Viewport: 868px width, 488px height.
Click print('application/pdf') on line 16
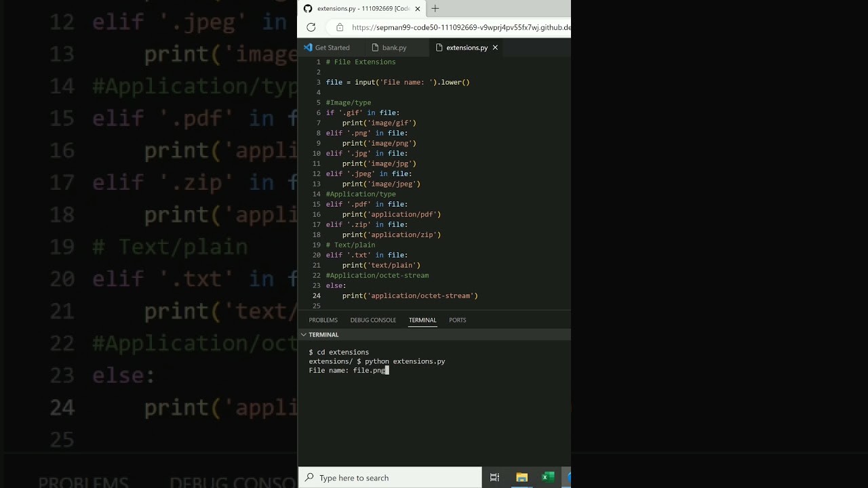[391, 214]
